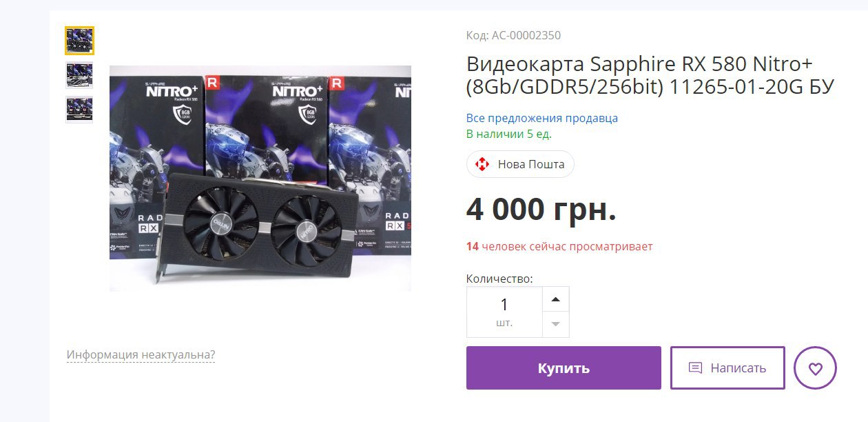Click Информация неактуальна? link
Screen dimensions: 868x422
(x=141, y=355)
